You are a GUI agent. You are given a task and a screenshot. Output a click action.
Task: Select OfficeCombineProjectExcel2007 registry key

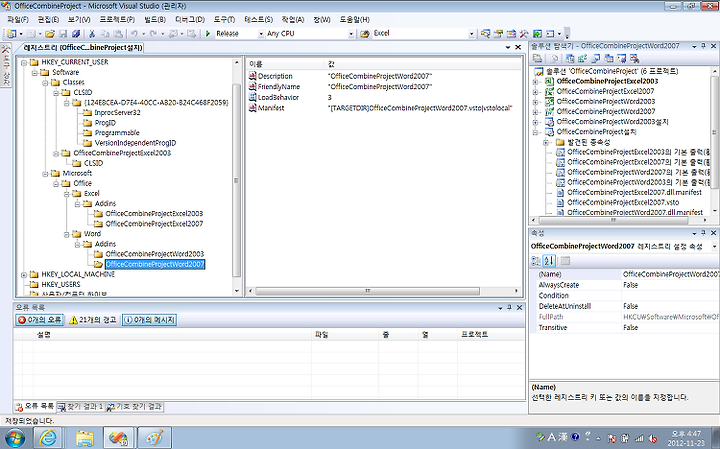click(x=154, y=224)
